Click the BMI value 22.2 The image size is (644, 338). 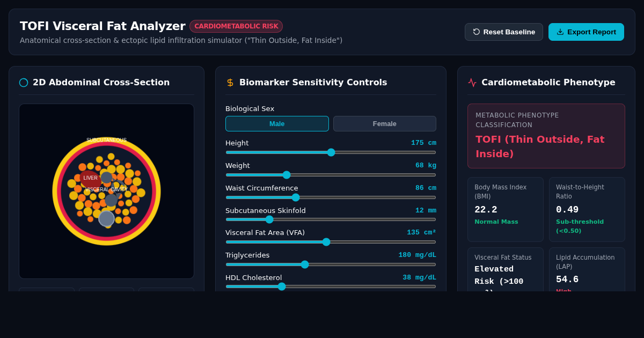pos(486,210)
